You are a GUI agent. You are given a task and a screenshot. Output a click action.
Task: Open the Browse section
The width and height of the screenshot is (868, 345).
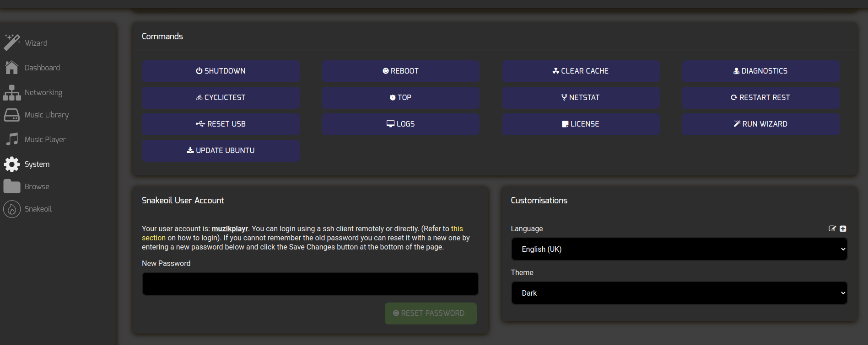click(37, 186)
